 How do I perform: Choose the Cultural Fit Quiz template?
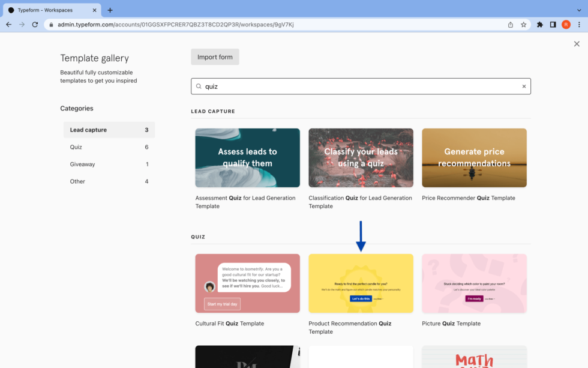click(x=247, y=283)
